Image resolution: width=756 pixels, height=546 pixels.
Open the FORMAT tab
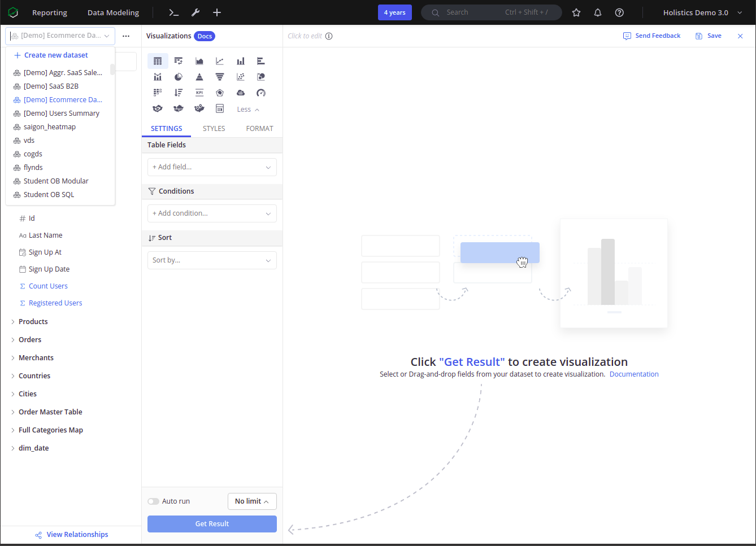click(x=259, y=129)
